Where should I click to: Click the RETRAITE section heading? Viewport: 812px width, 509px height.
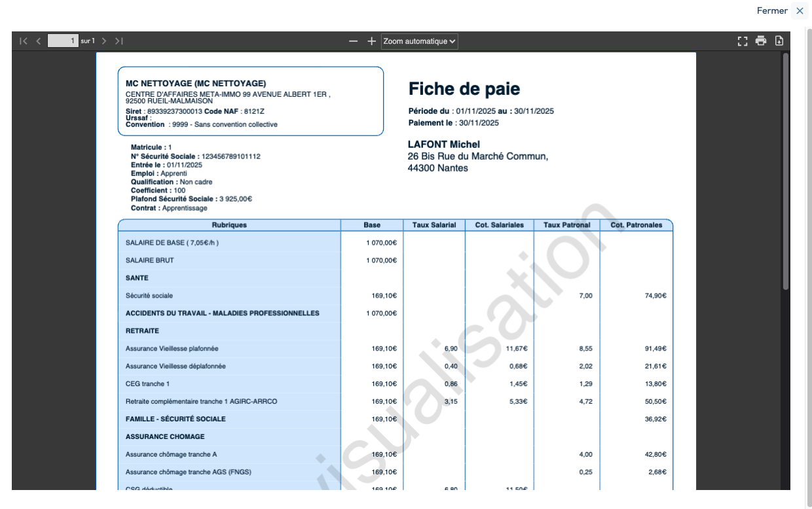(142, 331)
